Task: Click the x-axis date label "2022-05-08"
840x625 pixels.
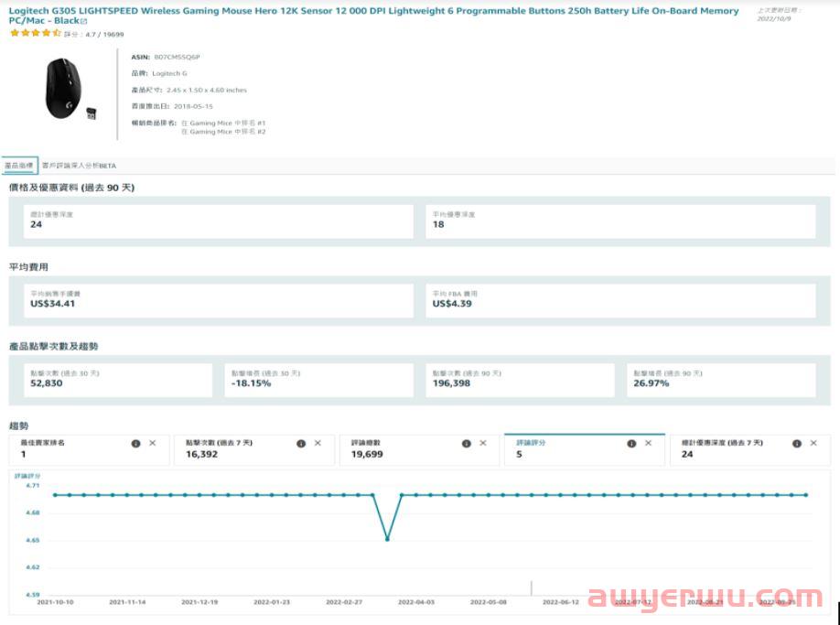Action: [x=489, y=602]
